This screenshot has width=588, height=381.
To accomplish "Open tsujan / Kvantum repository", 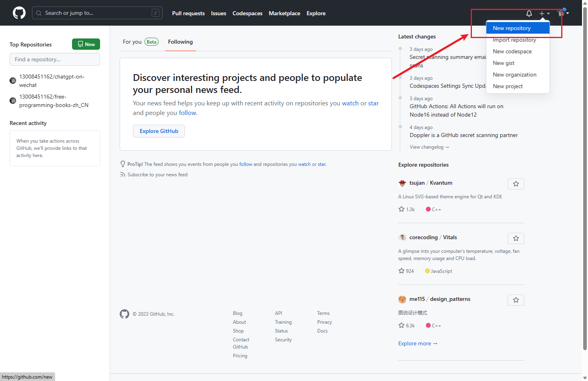I will pos(431,183).
